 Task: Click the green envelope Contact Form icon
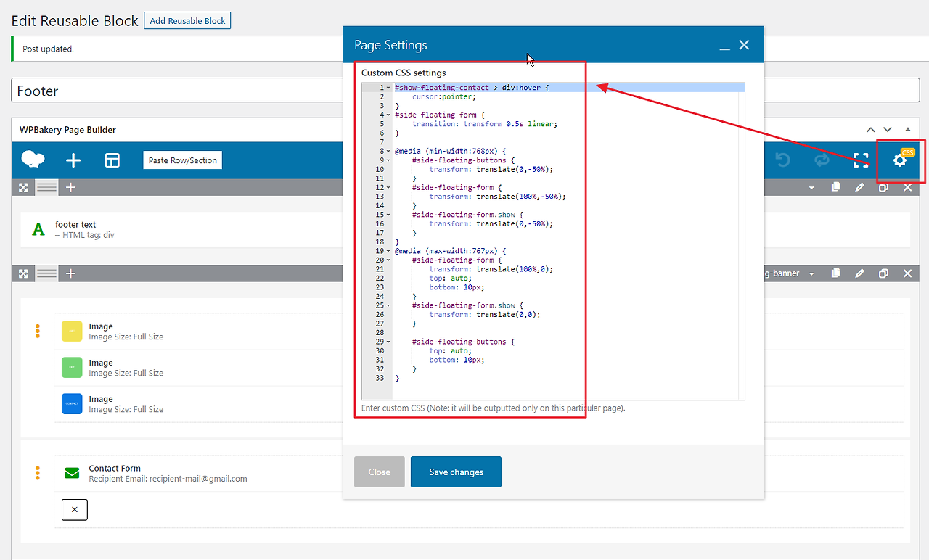click(x=72, y=473)
